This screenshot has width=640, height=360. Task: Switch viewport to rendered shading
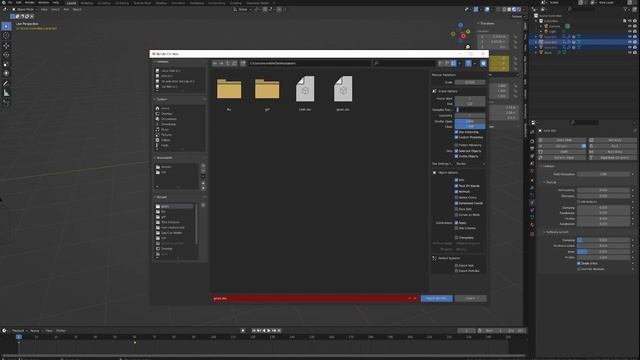(x=519, y=9)
